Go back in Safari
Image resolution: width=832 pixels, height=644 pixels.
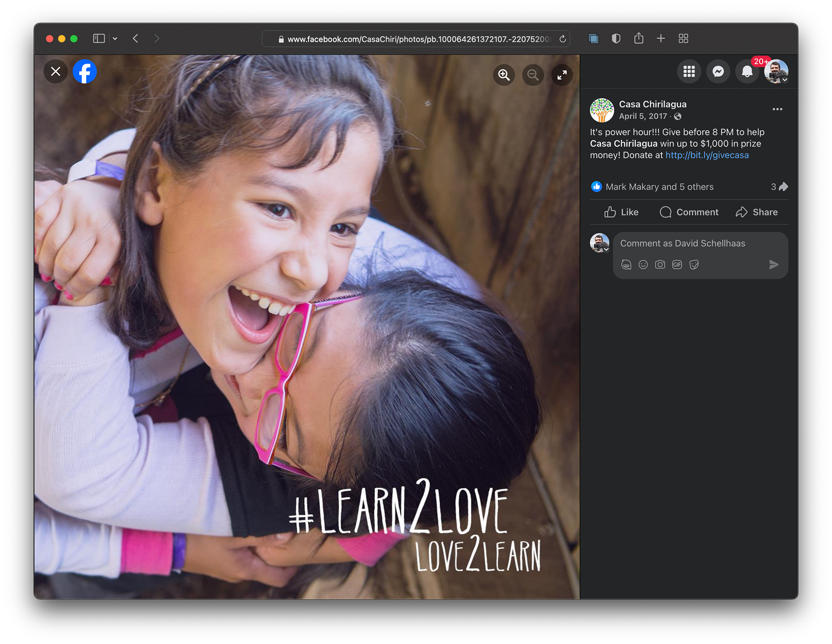click(136, 39)
